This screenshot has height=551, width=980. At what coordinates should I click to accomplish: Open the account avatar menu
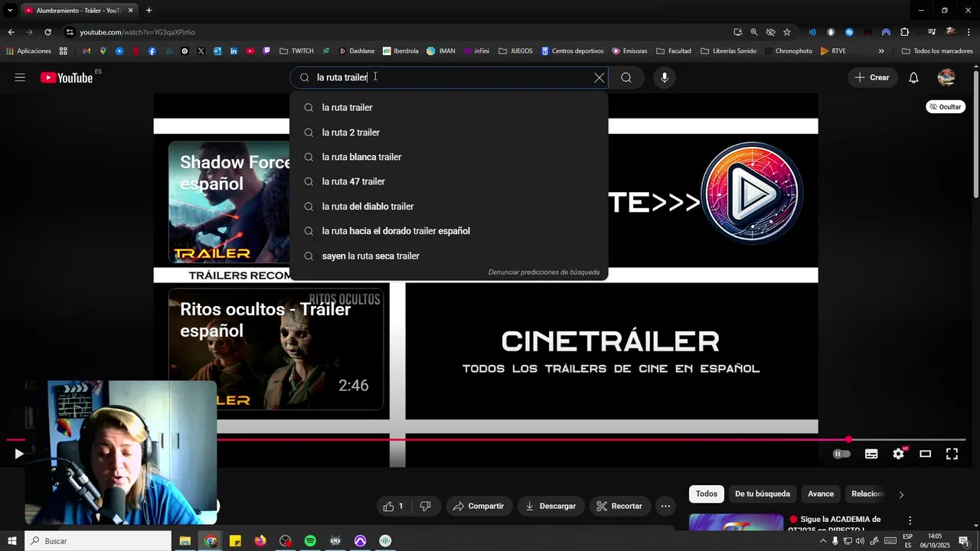click(x=946, y=77)
